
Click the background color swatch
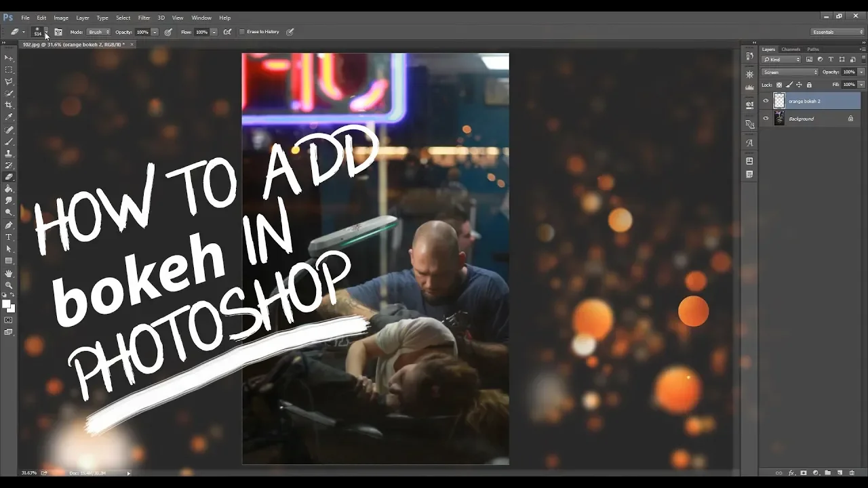tap(12, 308)
